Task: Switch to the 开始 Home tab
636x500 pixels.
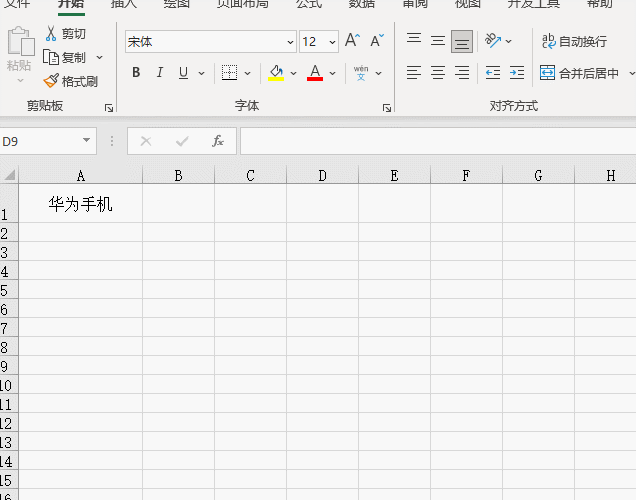Action: click(x=71, y=4)
